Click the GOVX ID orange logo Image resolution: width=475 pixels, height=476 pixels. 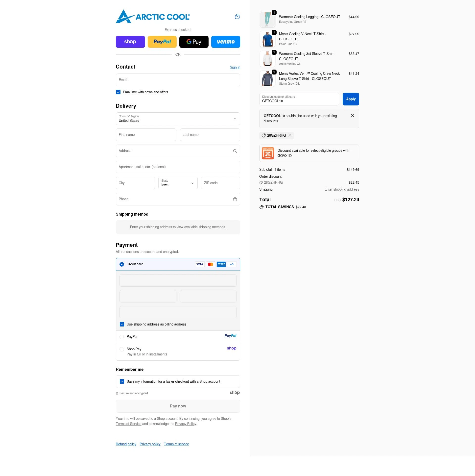268,153
